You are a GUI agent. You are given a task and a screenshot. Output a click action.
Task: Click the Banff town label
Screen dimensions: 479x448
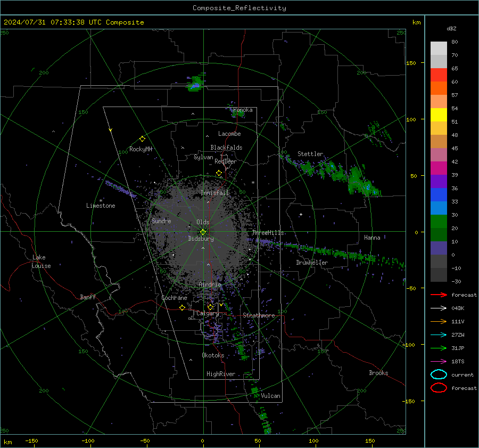(88, 297)
